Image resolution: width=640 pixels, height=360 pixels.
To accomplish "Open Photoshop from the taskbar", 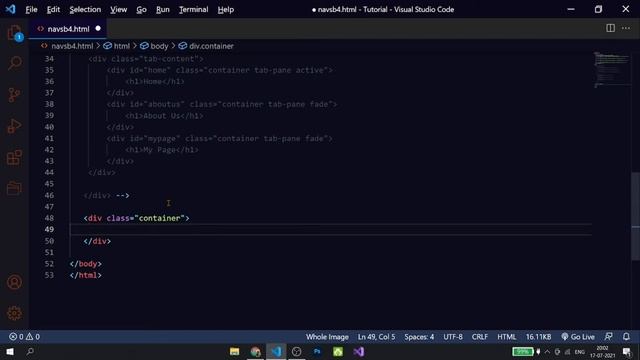I will (x=317, y=351).
